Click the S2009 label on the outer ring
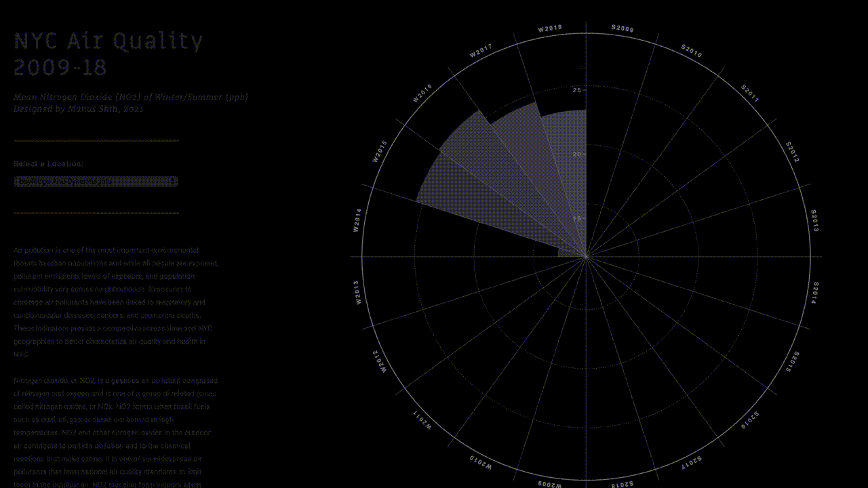The image size is (868, 488). point(623,29)
